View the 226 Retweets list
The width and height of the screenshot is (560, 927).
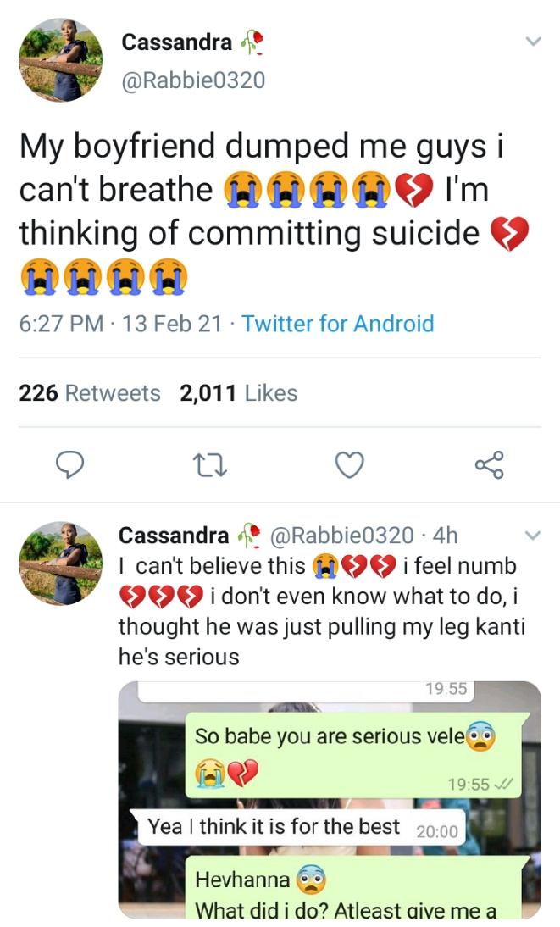coord(89,393)
